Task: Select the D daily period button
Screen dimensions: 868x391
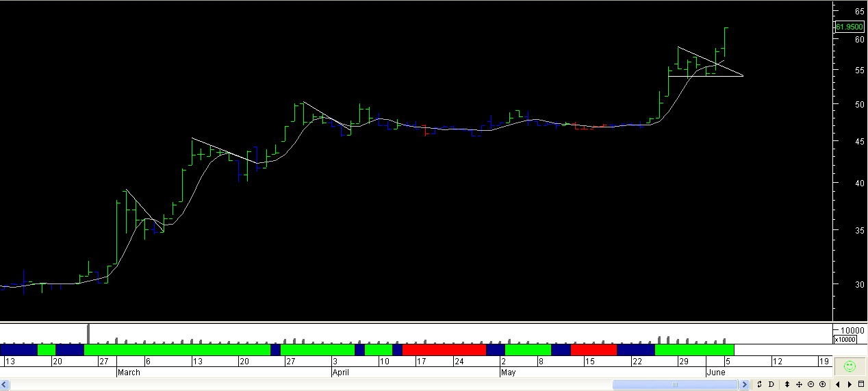Action: pos(771,384)
